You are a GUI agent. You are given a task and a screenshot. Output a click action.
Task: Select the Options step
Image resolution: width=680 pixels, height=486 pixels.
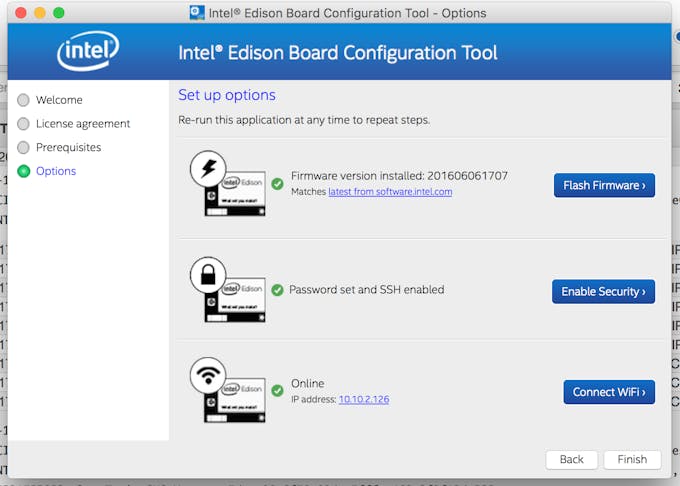47,171
